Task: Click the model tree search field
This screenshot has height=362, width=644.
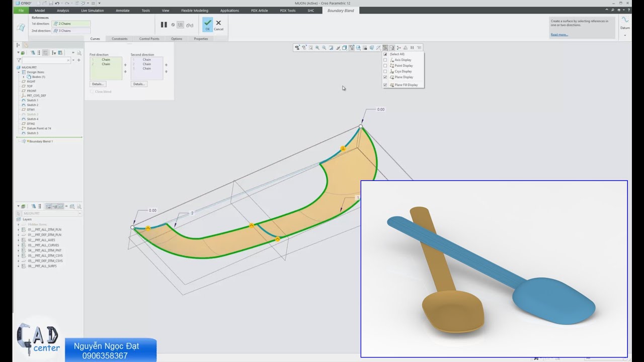Action: [46, 60]
